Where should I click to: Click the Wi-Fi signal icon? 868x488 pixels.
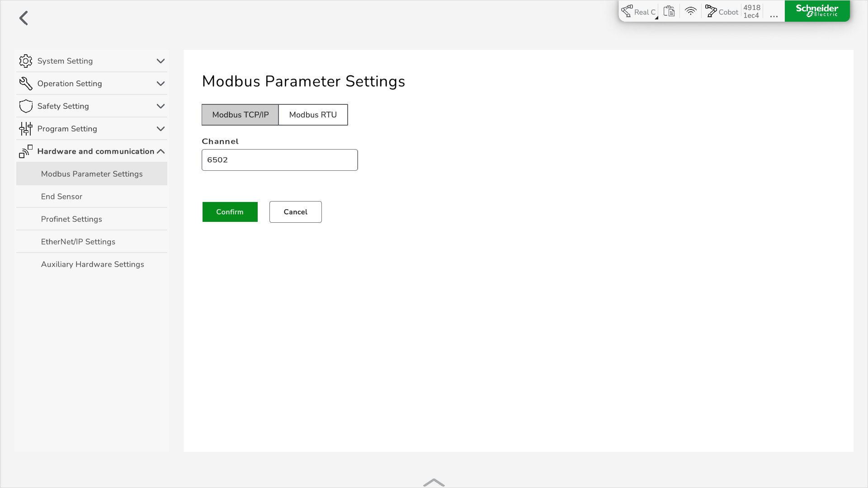tap(690, 11)
